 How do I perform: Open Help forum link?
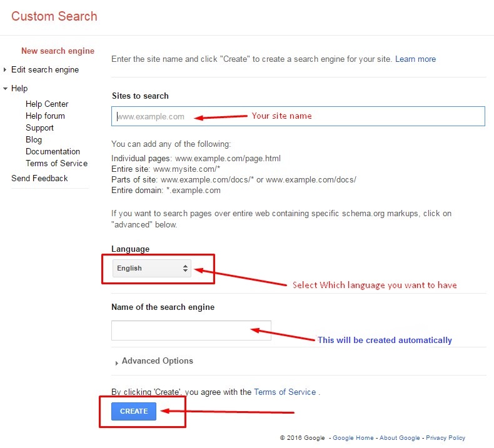point(45,116)
